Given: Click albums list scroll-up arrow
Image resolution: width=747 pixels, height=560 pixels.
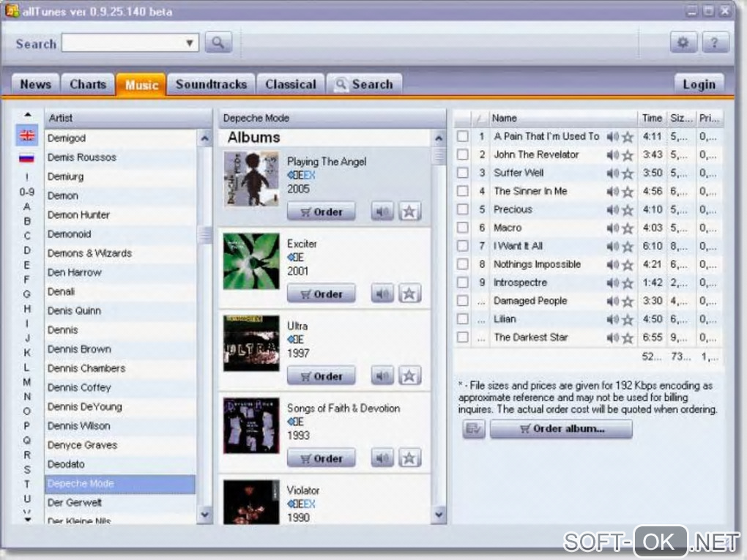Looking at the screenshot, I should click(x=439, y=138).
